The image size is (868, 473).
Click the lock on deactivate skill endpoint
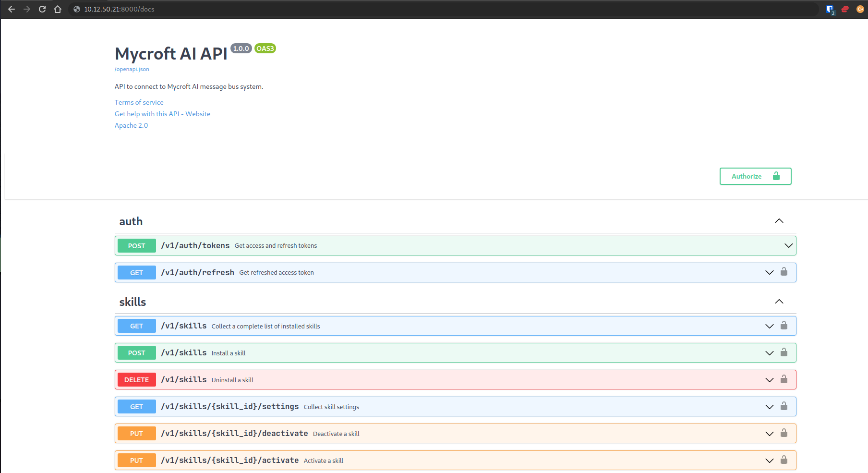[x=784, y=433]
